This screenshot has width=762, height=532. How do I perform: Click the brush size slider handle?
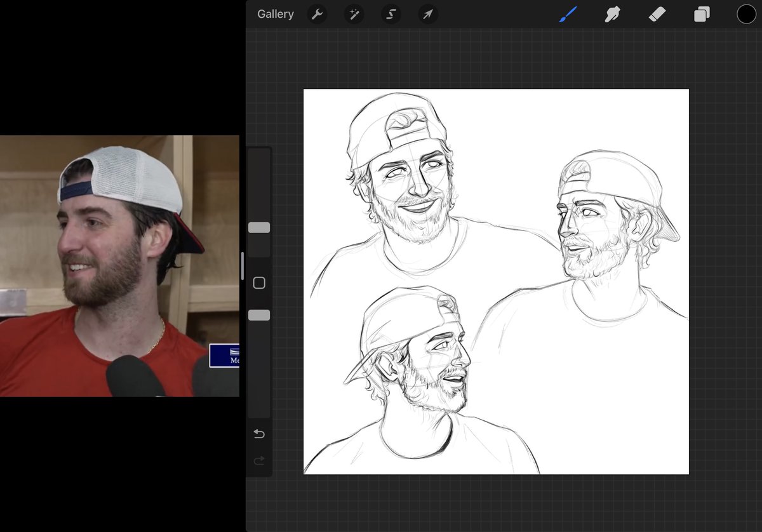(259, 227)
